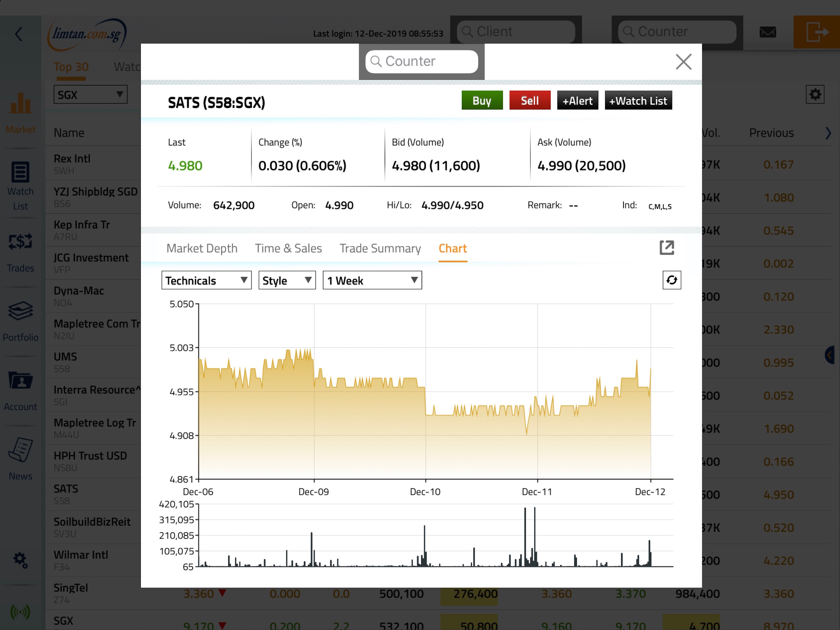
Task: Select Mapletree Log Tr row
Action: (x=93, y=428)
